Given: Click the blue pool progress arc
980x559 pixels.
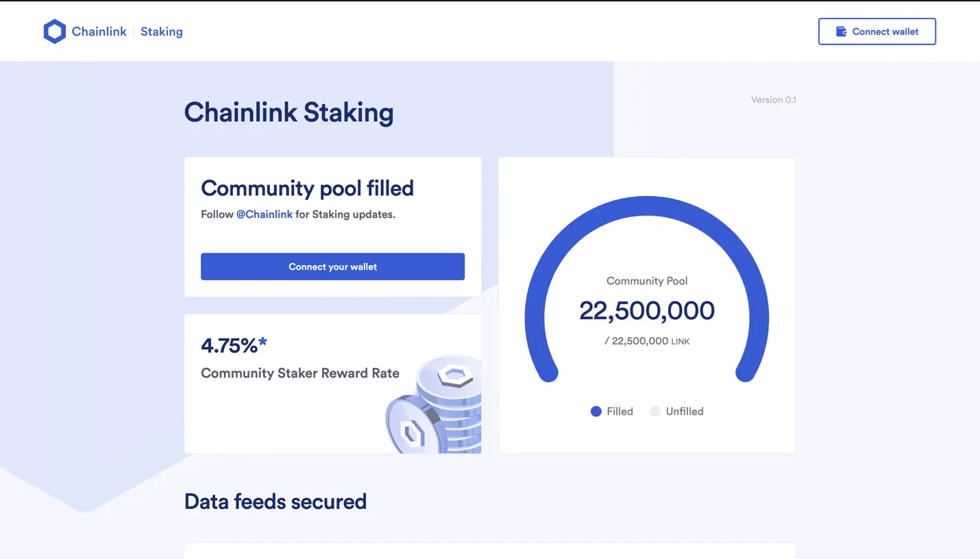Looking at the screenshot, I should (646, 207).
